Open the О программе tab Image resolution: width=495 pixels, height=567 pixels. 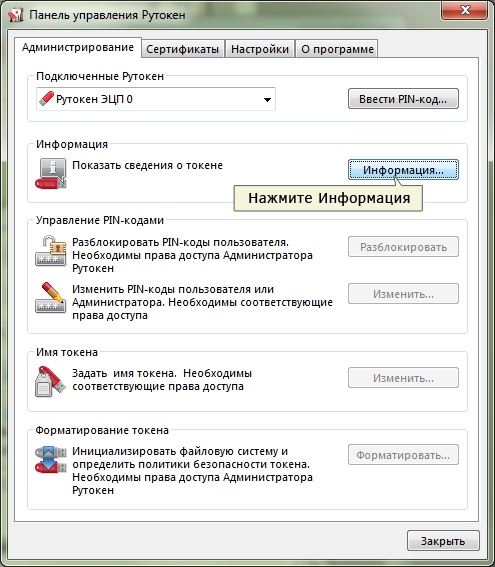coord(337,49)
